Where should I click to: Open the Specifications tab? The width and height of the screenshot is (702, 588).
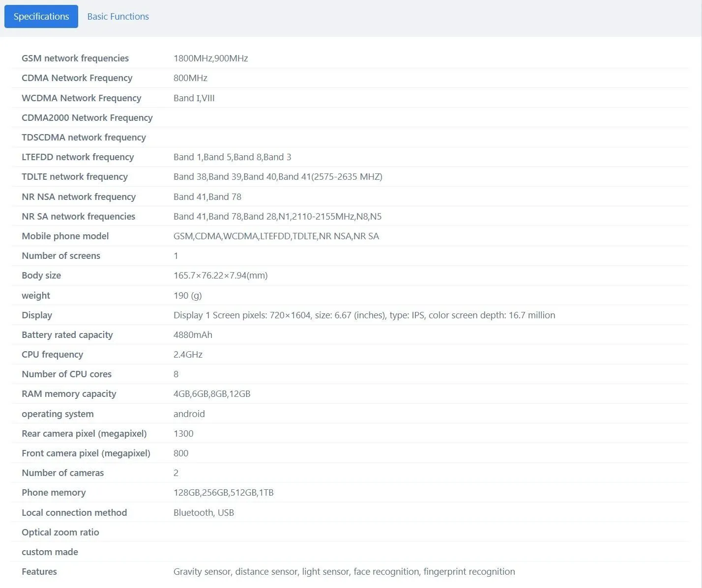coord(41,16)
